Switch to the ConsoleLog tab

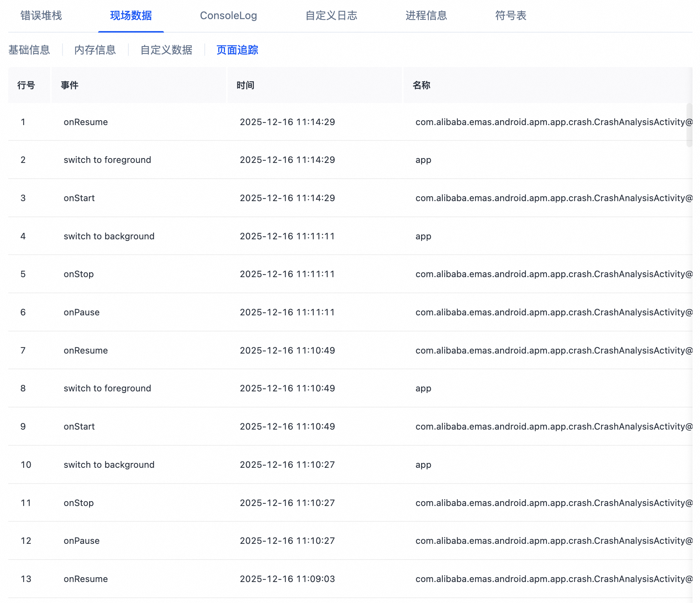click(x=228, y=16)
